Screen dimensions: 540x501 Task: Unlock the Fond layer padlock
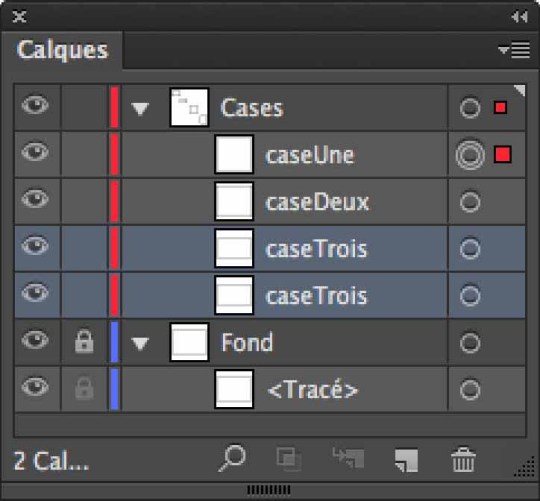(x=84, y=342)
